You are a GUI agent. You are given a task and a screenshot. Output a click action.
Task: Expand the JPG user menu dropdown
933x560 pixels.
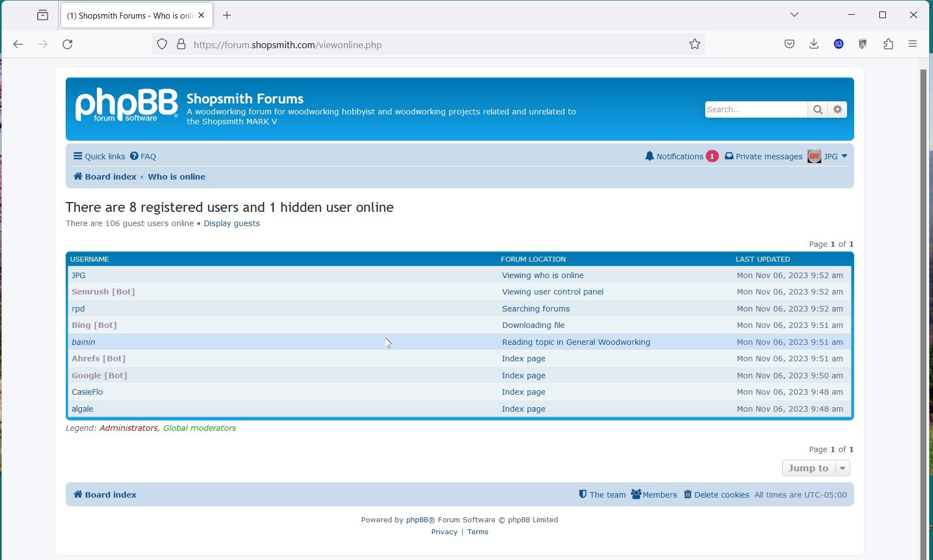click(844, 156)
